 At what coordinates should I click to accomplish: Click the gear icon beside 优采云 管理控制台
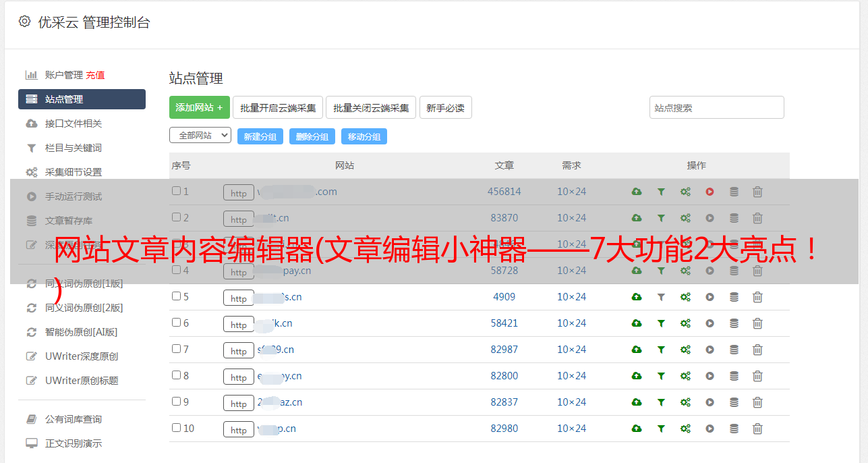(x=25, y=22)
